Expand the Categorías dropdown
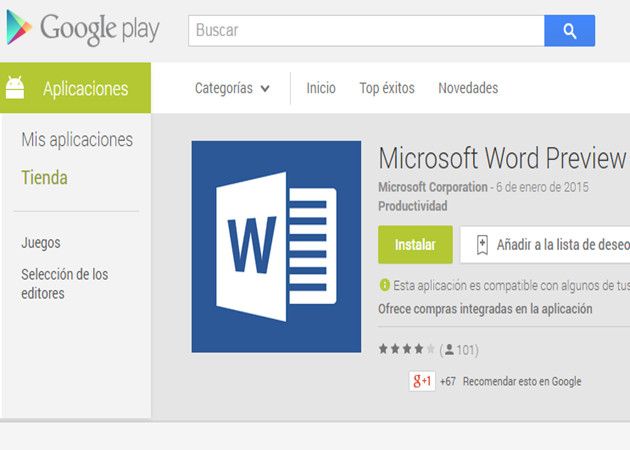 [x=232, y=88]
